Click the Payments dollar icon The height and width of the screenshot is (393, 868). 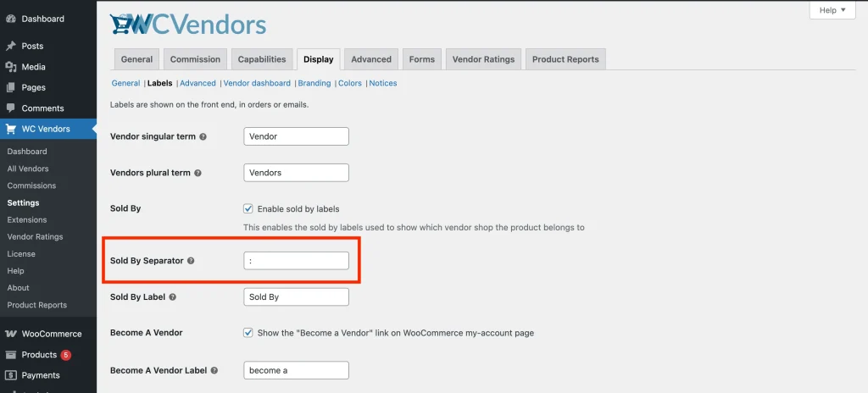[10, 375]
